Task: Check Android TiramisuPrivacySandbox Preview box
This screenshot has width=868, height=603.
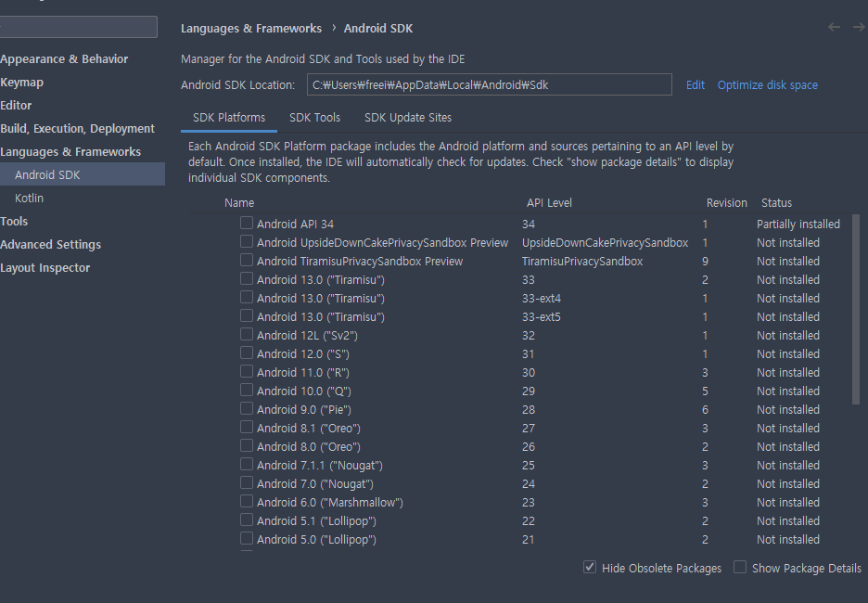Action: pyautogui.click(x=247, y=260)
